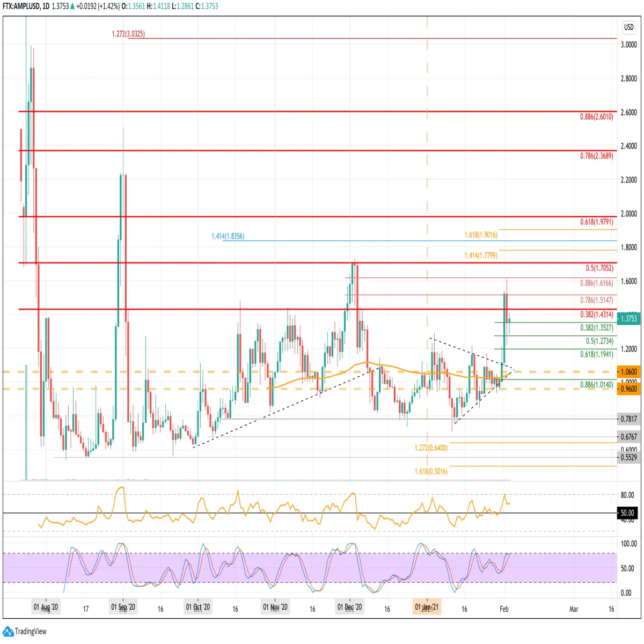Click the C:1.3753 close value
The width and height of the screenshot is (644, 644).
pyautogui.click(x=207, y=6)
